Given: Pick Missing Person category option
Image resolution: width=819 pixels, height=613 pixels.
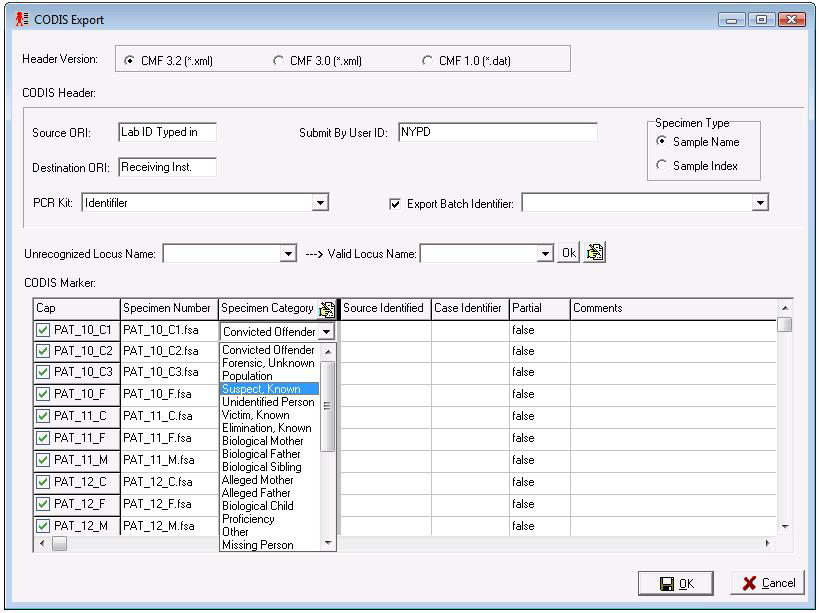Looking at the screenshot, I should [268, 545].
